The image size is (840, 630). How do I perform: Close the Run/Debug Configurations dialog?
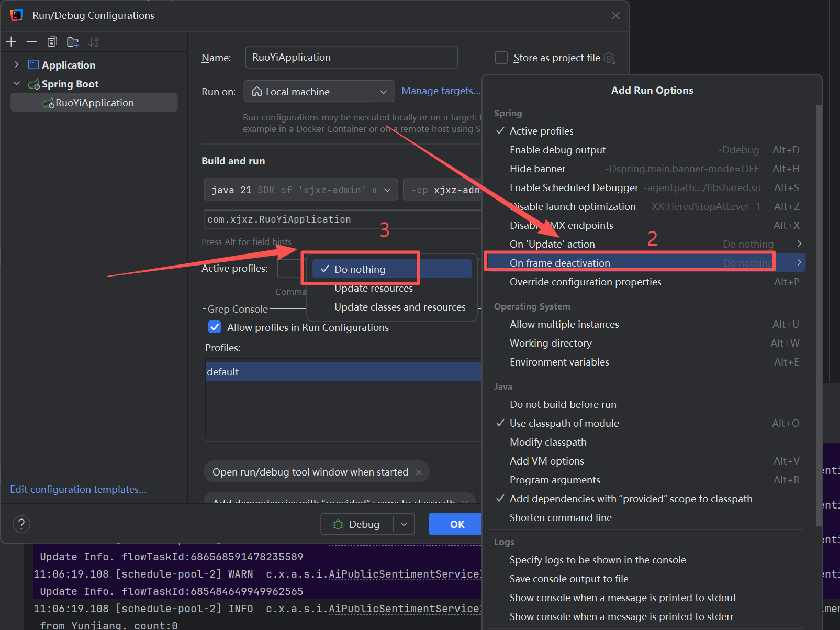click(615, 16)
